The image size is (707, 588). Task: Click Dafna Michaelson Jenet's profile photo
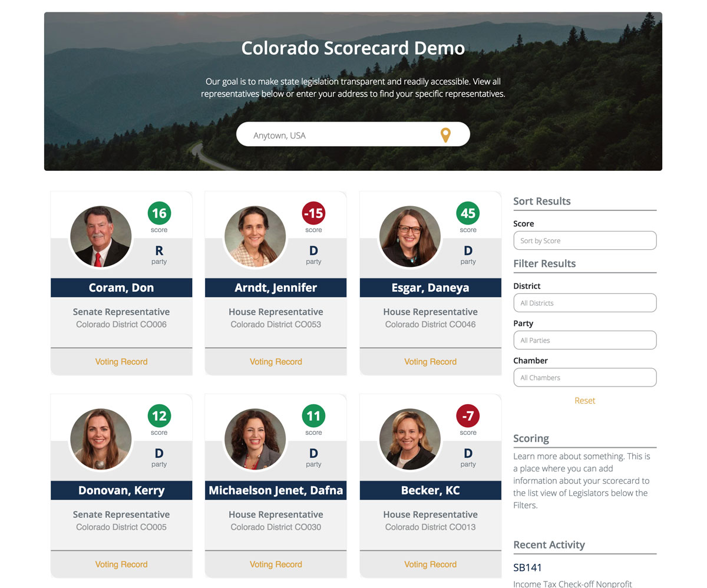[x=255, y=439]
